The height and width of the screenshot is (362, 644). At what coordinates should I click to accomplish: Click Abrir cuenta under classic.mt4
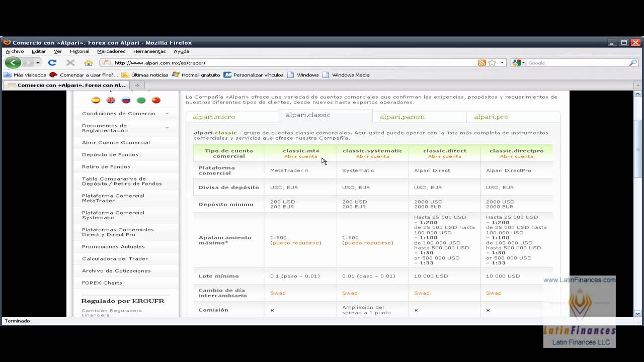coord(300,156)
